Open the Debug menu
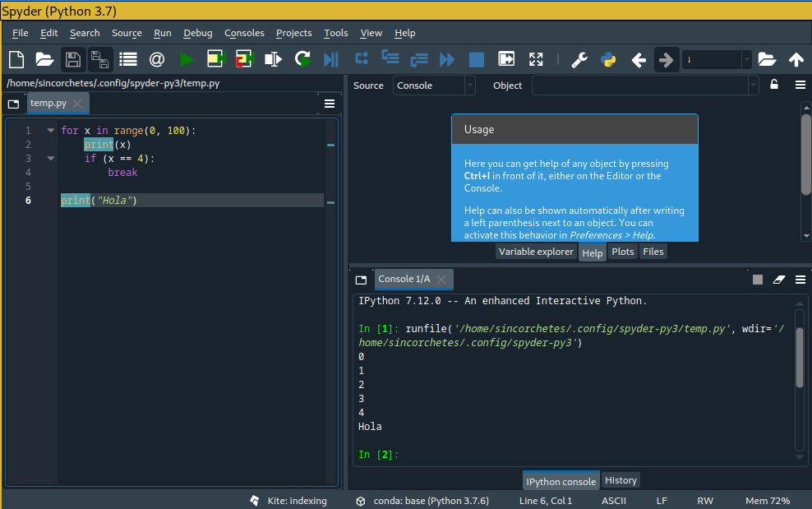This screenshot has width=812, height=509. point(197,33)
